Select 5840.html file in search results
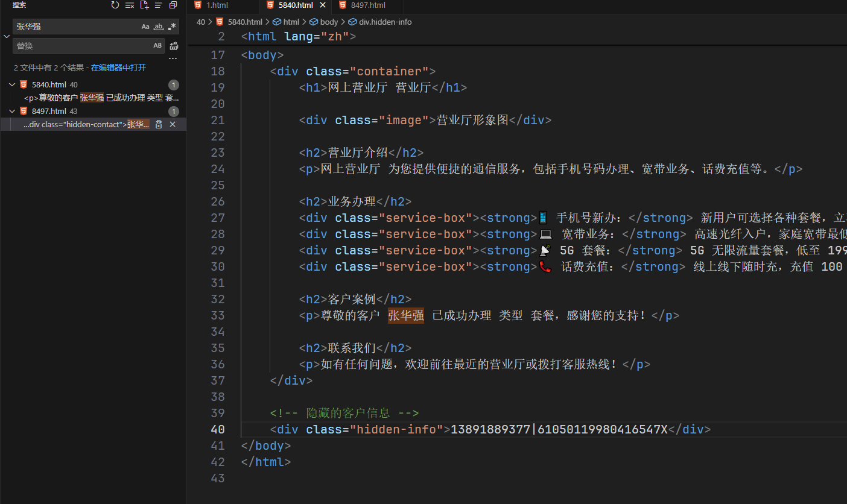The width and height of the screenshot is (847, 504). 49,84
